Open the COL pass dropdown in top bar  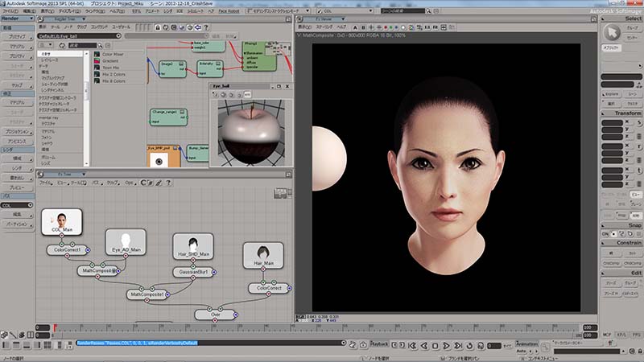[x=345, y=11]
